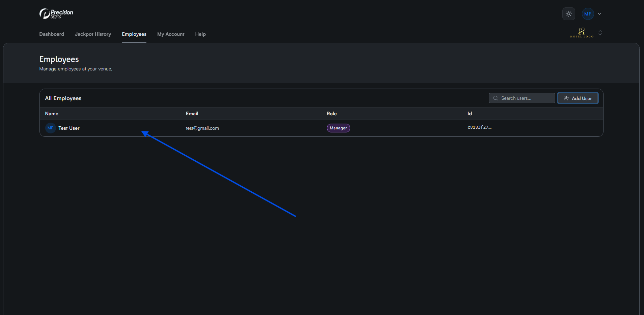Click the Hotel Logo venue image

click(582, 33)
